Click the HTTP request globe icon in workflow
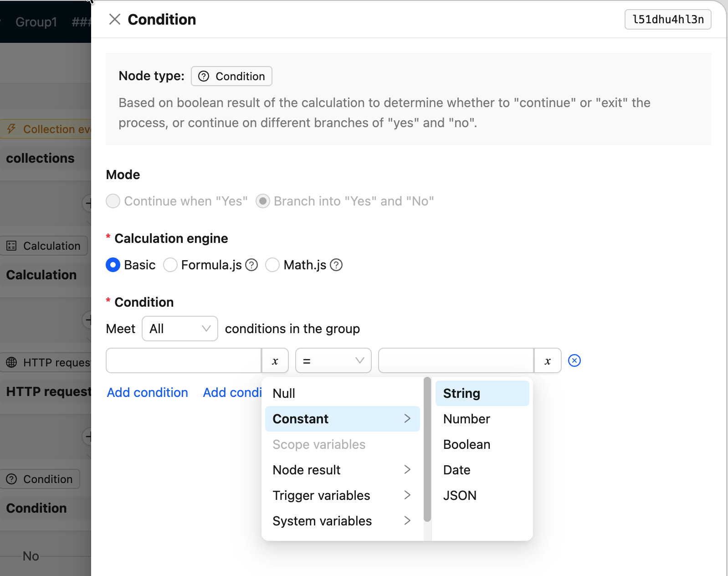 [x=11, y=362]
